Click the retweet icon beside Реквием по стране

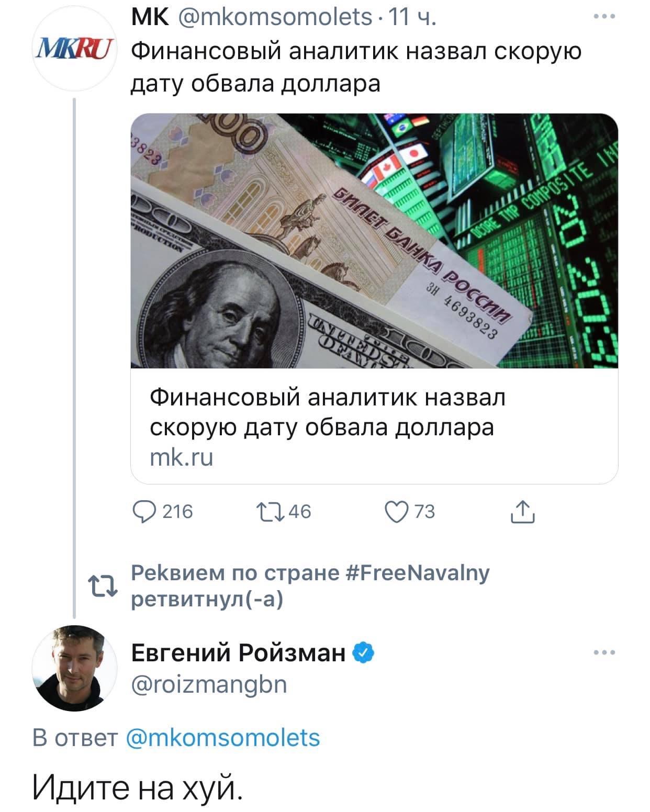point(104,587)
